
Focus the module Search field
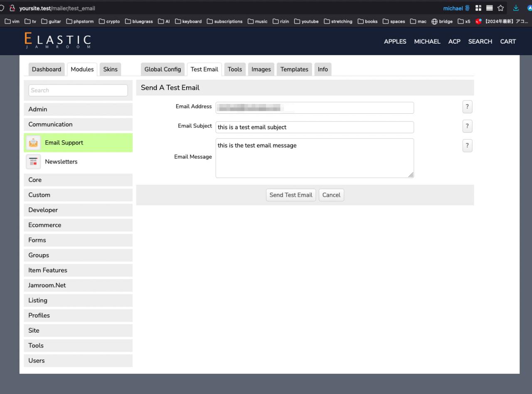78,91
